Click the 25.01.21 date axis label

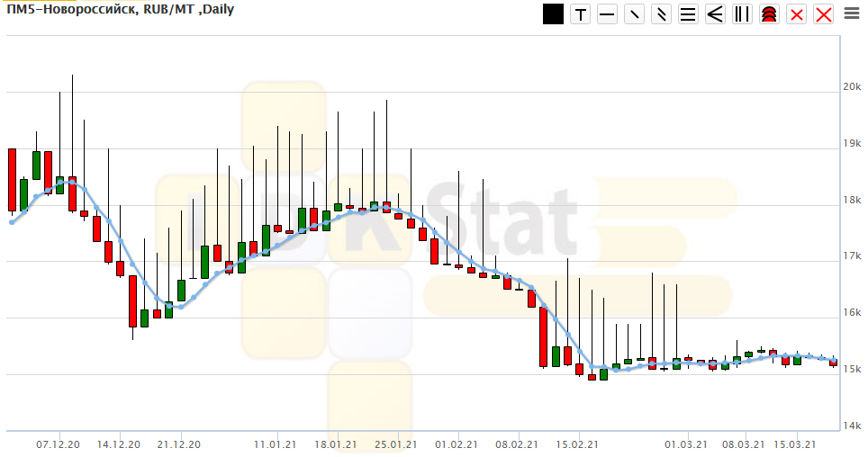click(395, 444)
